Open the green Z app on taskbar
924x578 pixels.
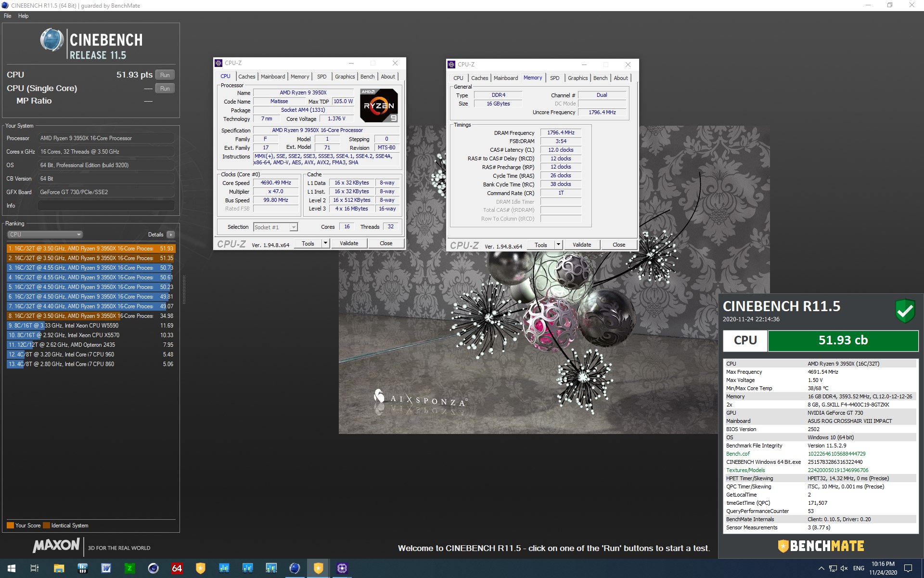coord(129,568)
